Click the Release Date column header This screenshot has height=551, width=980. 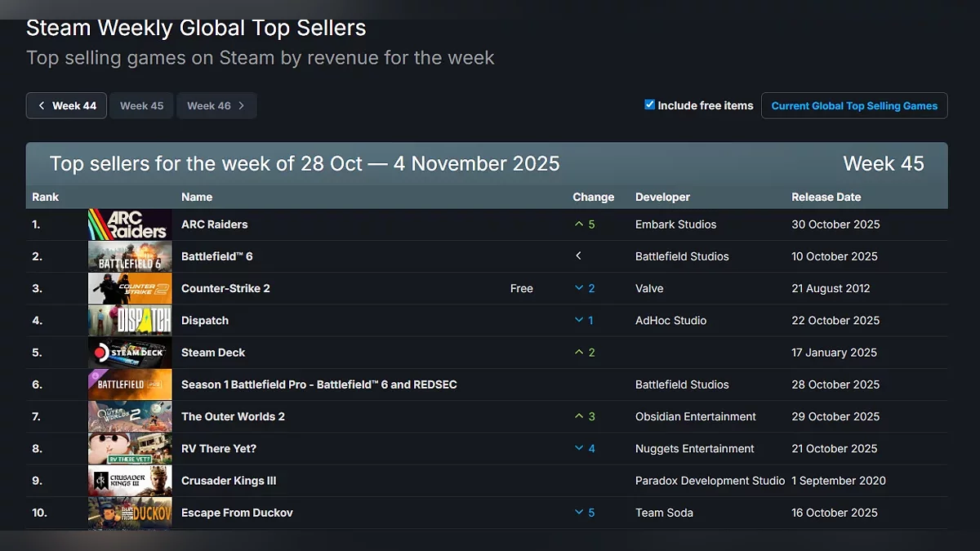point(826,197)
